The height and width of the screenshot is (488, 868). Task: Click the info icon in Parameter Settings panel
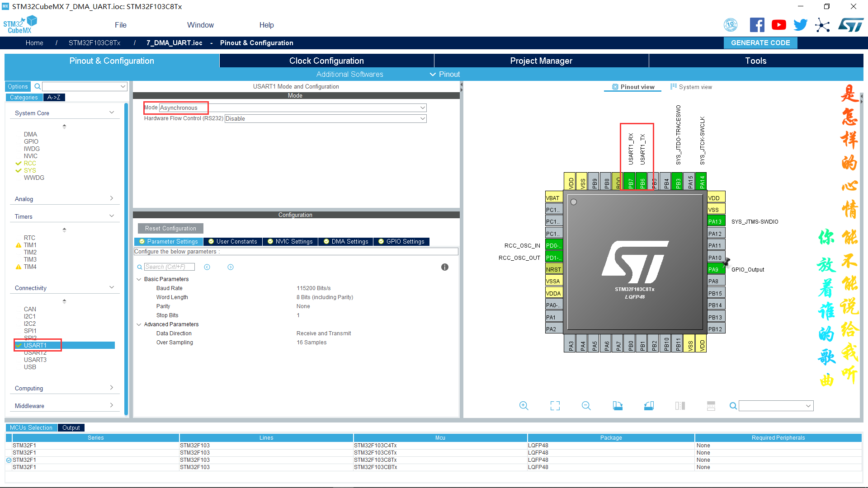click(x=444, y=267)
